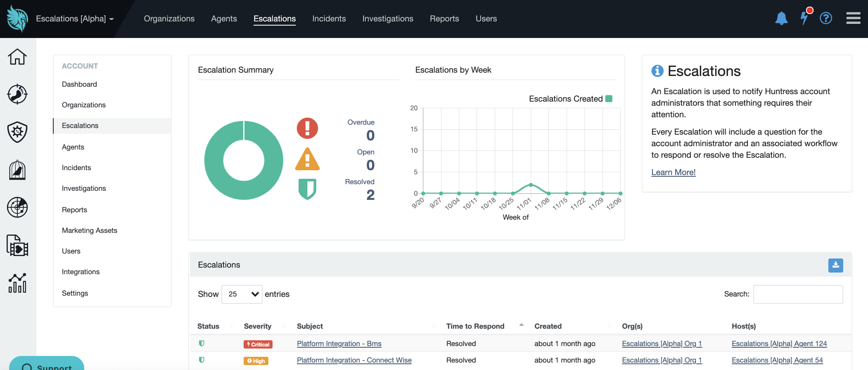This screenshot has height=370, width=868.
Task: Toggle the Escalations Created legend swatch
Action: tap(609, 99)
